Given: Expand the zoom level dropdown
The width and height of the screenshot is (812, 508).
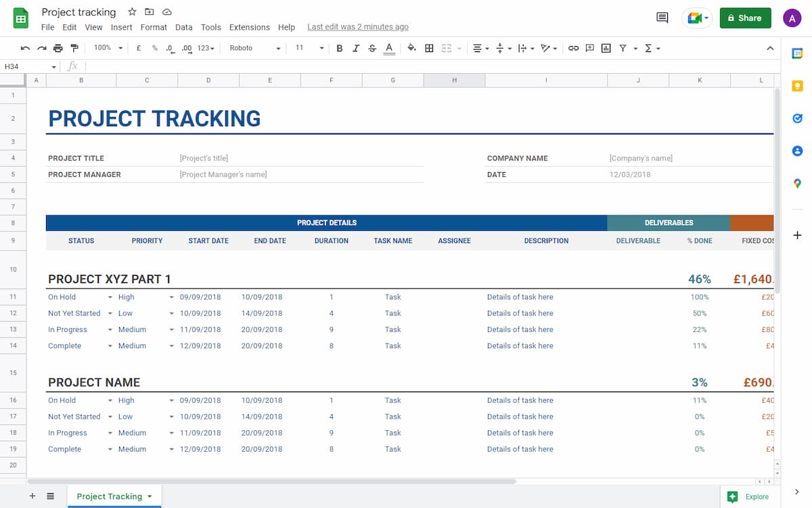Looking at the screenshot, I should pos(108,48).
